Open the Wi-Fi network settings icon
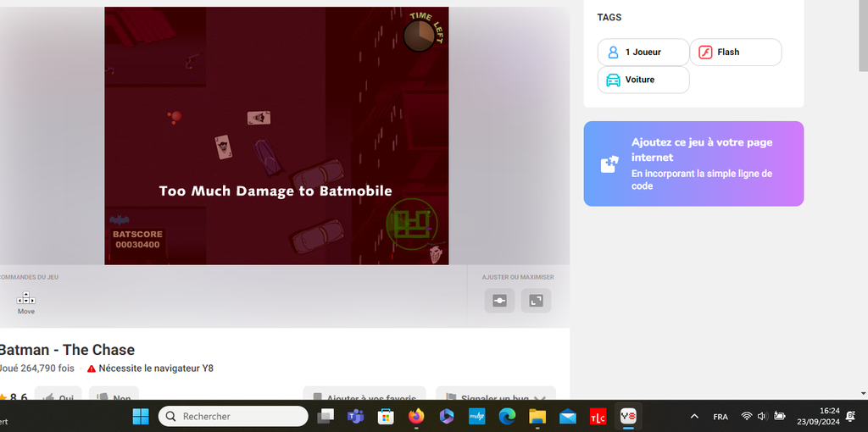The image size is (868, 432). [747, 416]
